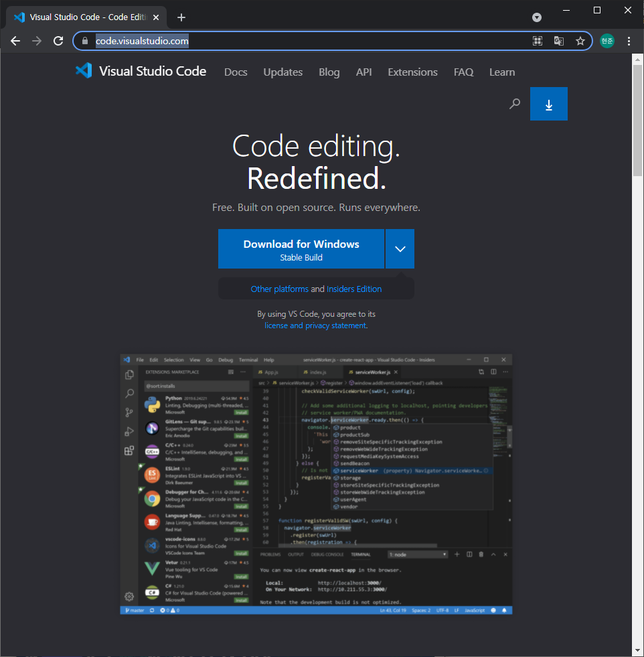Bookmark this page with the star
644x657 pixels.
click(580, 41)
